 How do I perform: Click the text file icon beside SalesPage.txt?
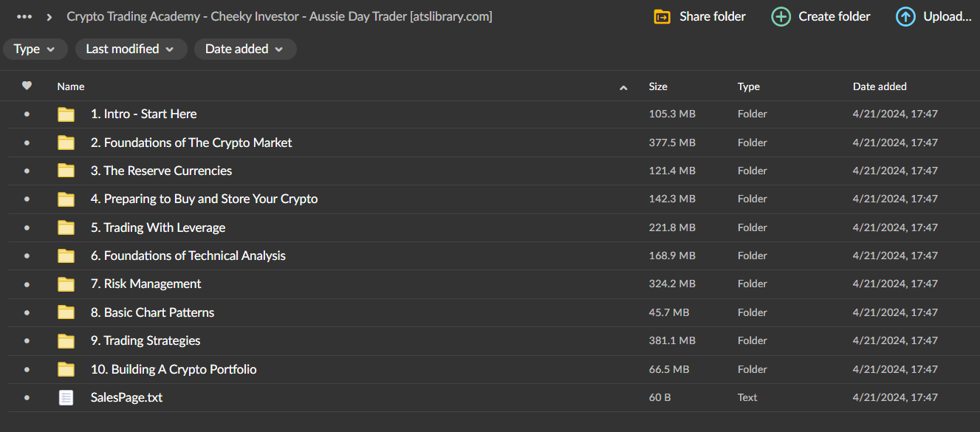(x=66, y=397)
